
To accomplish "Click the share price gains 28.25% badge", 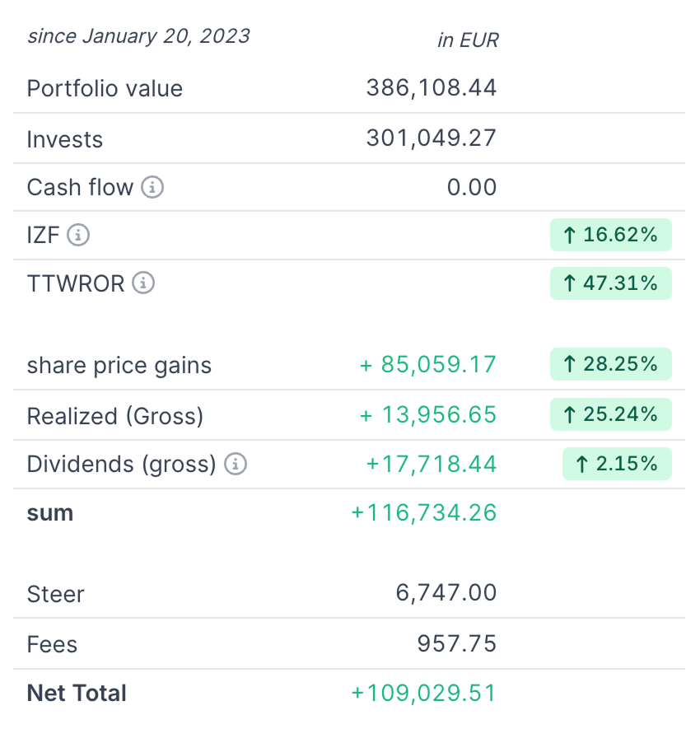I will (x=610, y=365).
